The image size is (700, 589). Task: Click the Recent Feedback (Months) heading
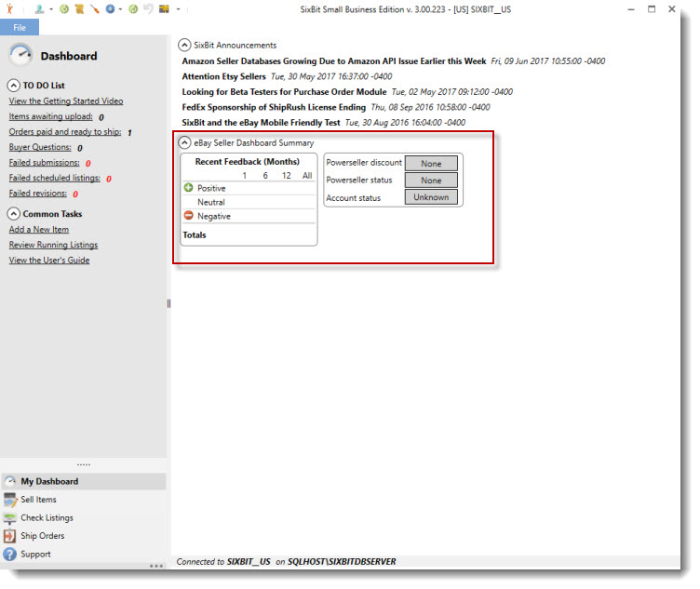click(248, 162)
